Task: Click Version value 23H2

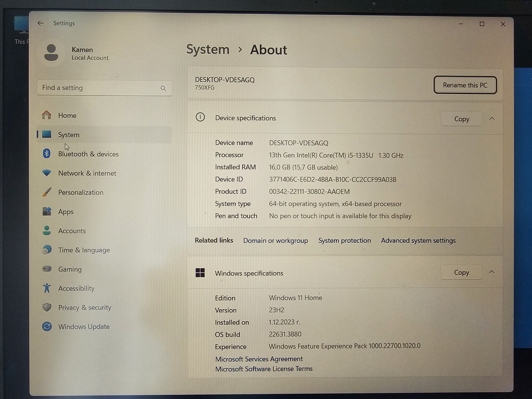Action: 276,310
